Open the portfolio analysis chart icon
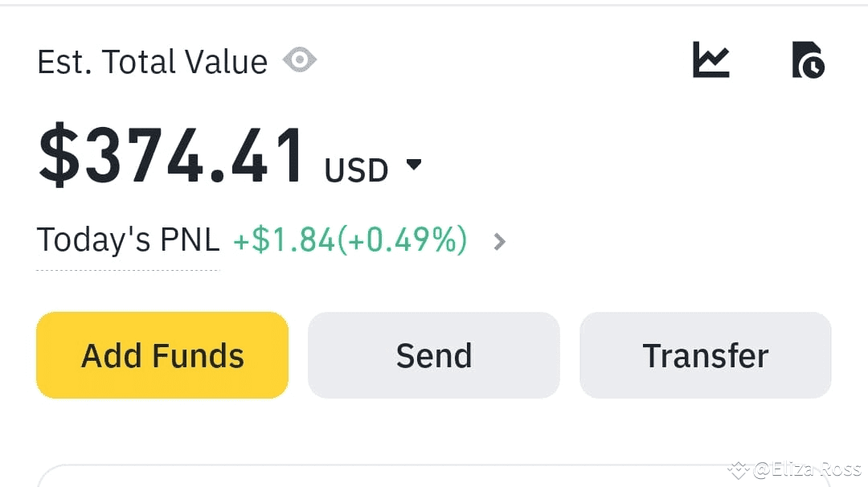Screen dimensions: 868x487 pyautogui.click(x=711, y=59)
